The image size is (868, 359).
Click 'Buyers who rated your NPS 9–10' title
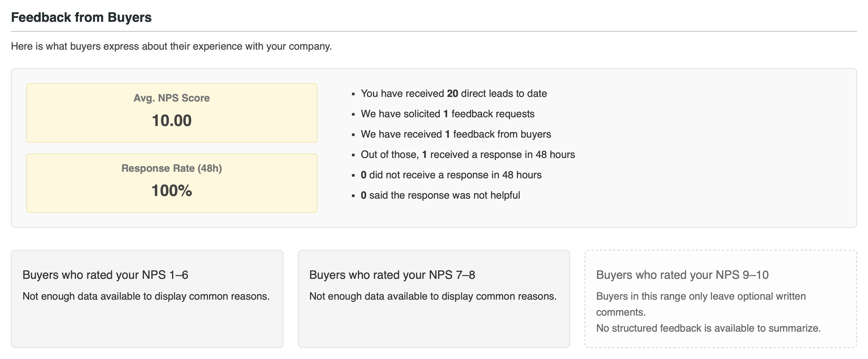pyautogui.click(x=682, y=275)
